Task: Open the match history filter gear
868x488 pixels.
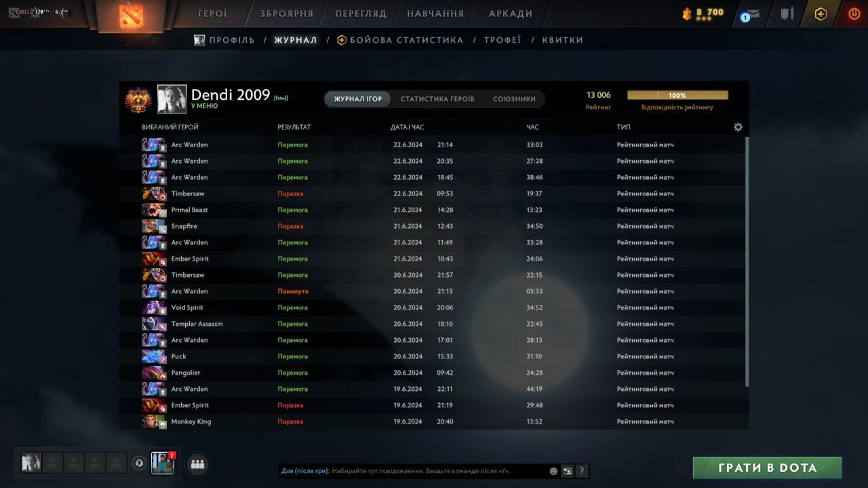Action: coord(738,127)
